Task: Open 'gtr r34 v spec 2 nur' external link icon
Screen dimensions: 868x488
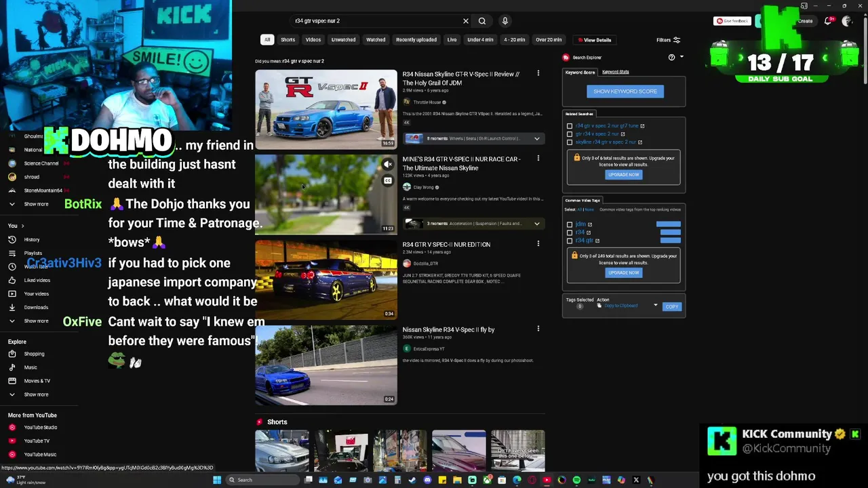Action: (623, 134)
